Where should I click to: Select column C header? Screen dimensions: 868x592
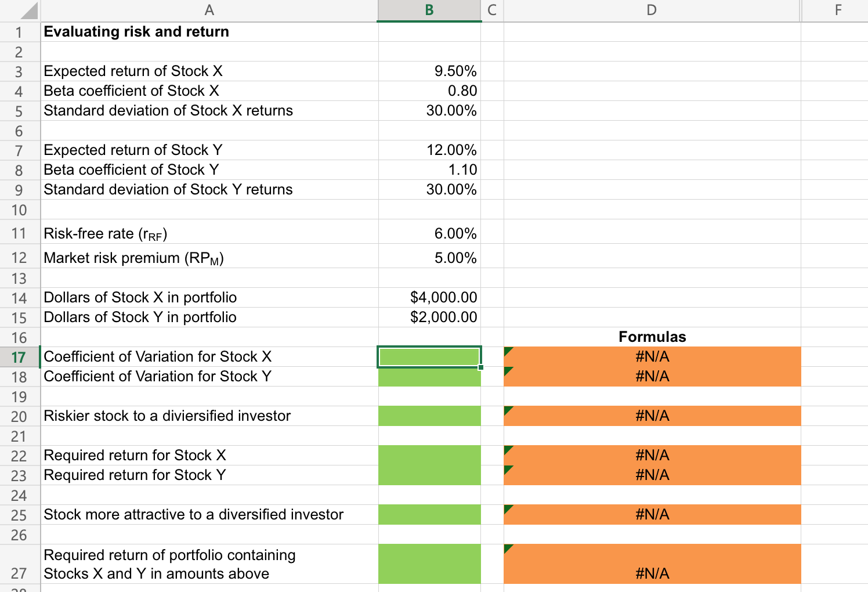(492, 10)
